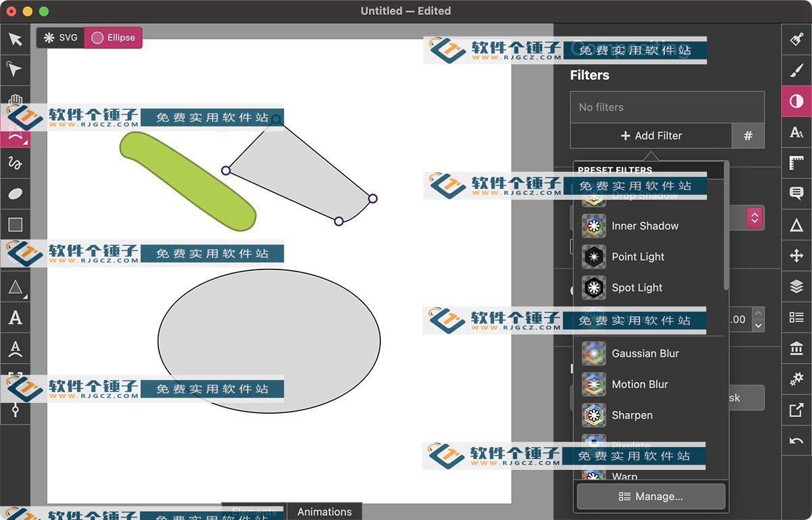Click the Add Filter button

pos(651,135)
